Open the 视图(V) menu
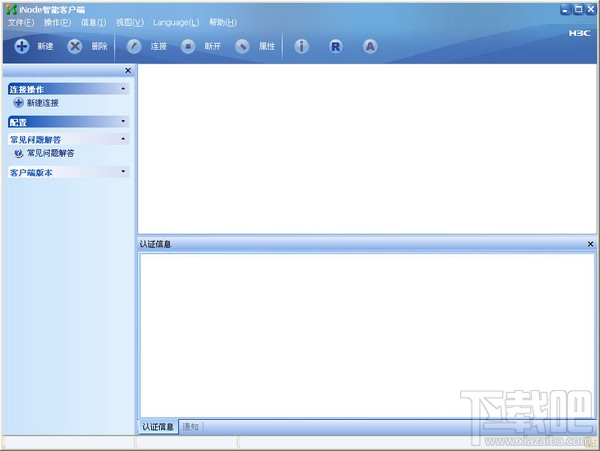The width and height of the screenshot is (600, 451). [130, 23]
